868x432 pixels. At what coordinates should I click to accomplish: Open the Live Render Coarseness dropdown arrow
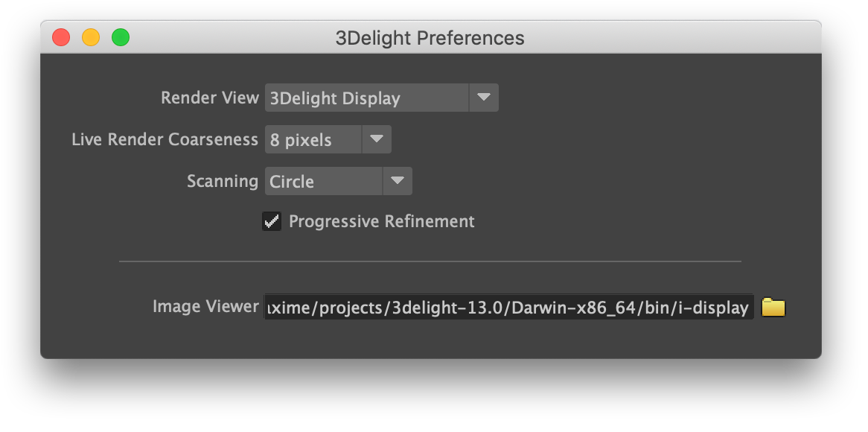pyautogui.click(x=377, y=139)
